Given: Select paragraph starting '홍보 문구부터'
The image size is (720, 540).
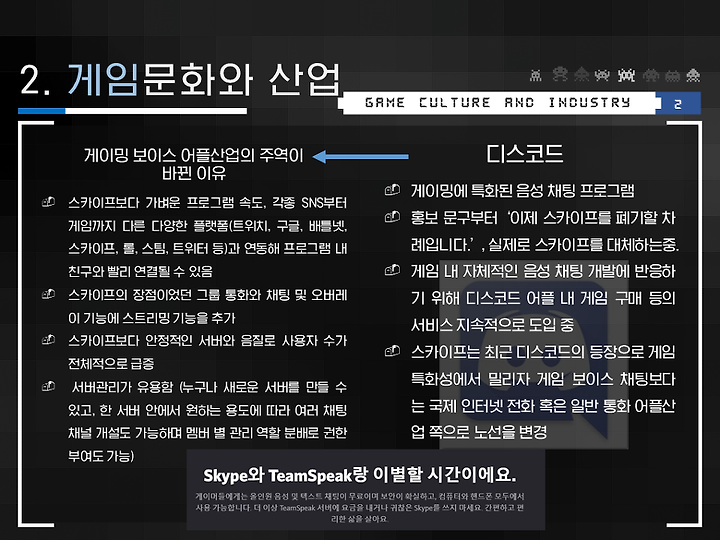Looking at the screenshot, I should click(545, 231).
